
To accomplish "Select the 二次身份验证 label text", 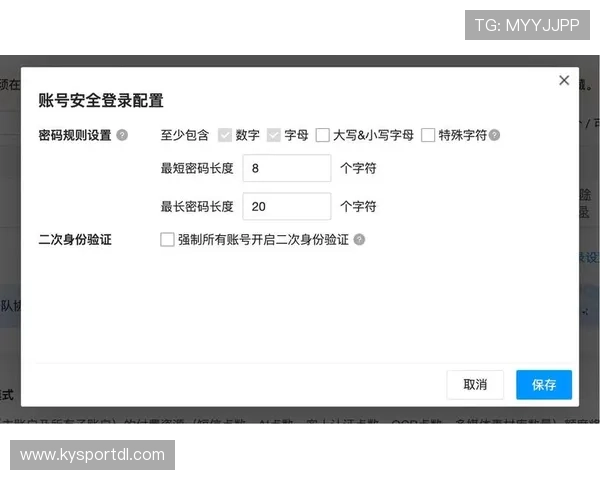I will pos(75,240).
